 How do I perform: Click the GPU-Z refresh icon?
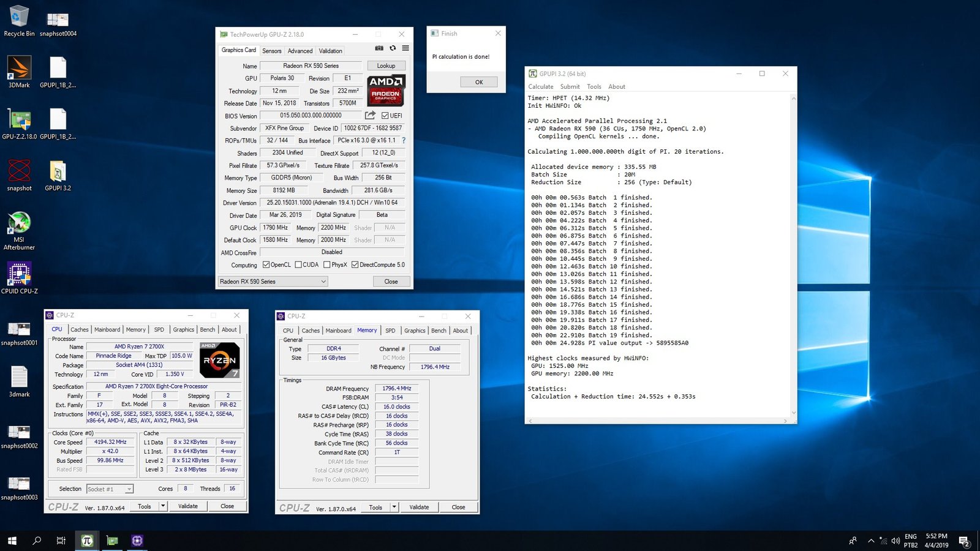[x=393, y=48]
